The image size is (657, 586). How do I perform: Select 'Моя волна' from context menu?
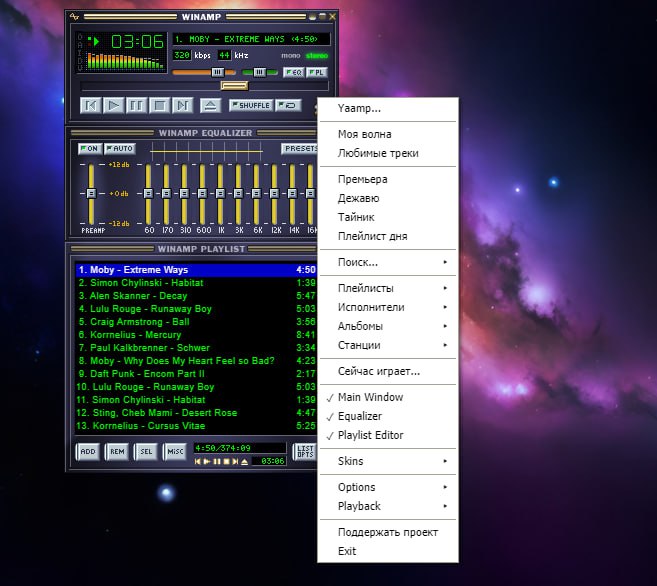(x=388, y=134)
